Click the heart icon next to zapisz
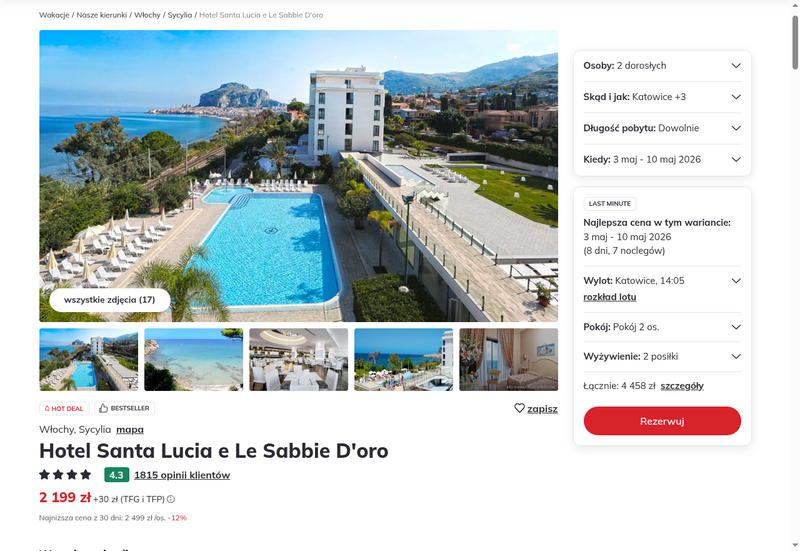 tap(519, 408)
